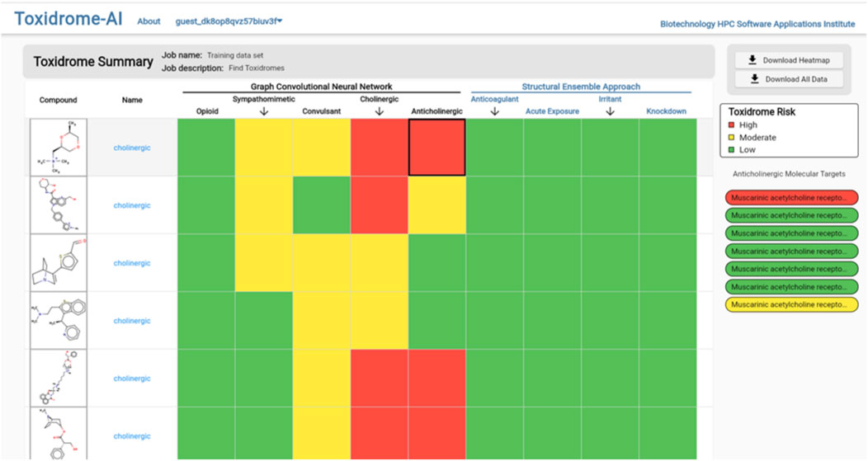Click the Acute Exposure column header
This screenshot has width=868, height=461.
tap(553, 111)
